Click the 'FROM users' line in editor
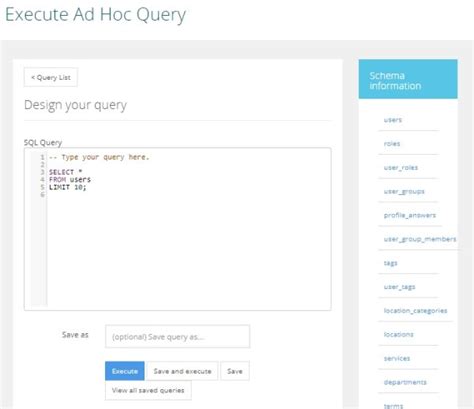 (70, 180)
